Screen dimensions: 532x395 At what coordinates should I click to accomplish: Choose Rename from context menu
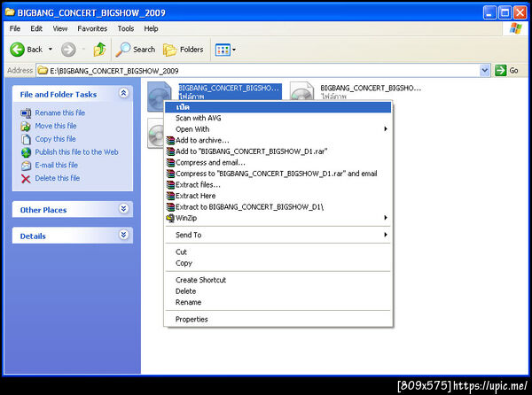(278, 303)
